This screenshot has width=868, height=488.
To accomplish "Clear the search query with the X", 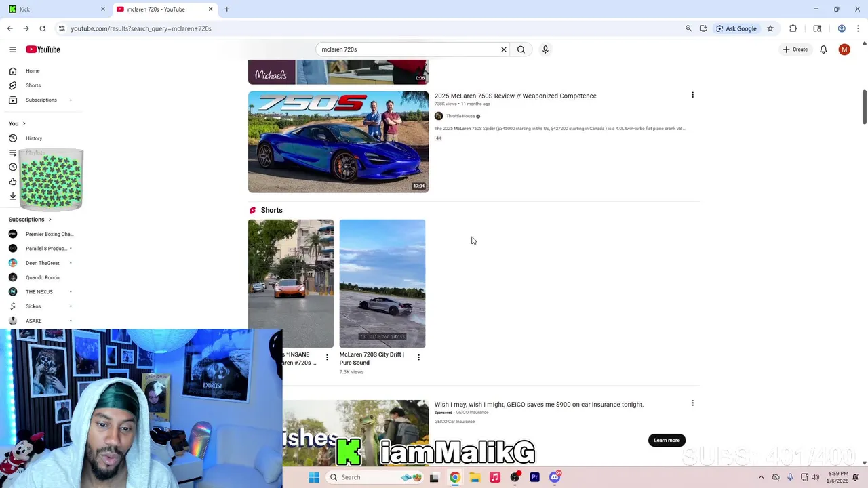I will point(504,49).
